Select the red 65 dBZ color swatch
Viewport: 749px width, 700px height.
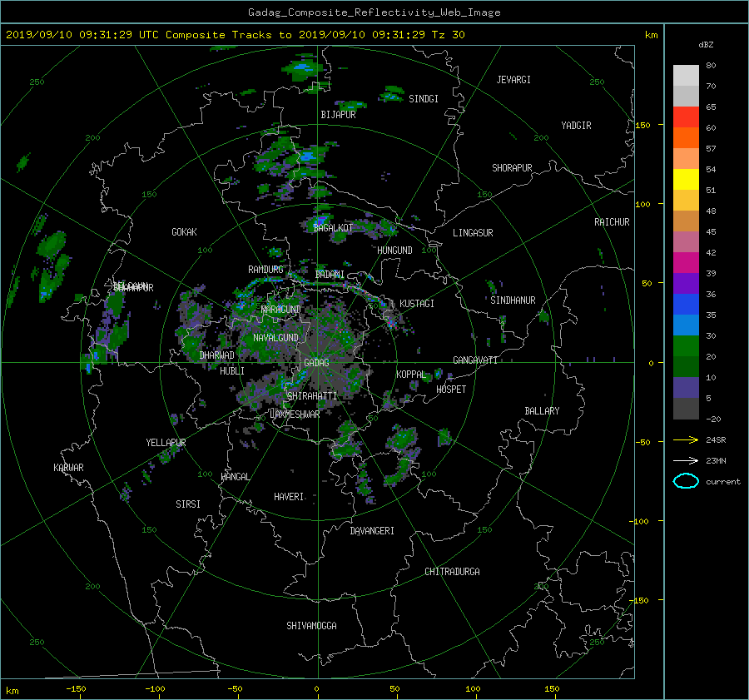[x=686, y=117]
